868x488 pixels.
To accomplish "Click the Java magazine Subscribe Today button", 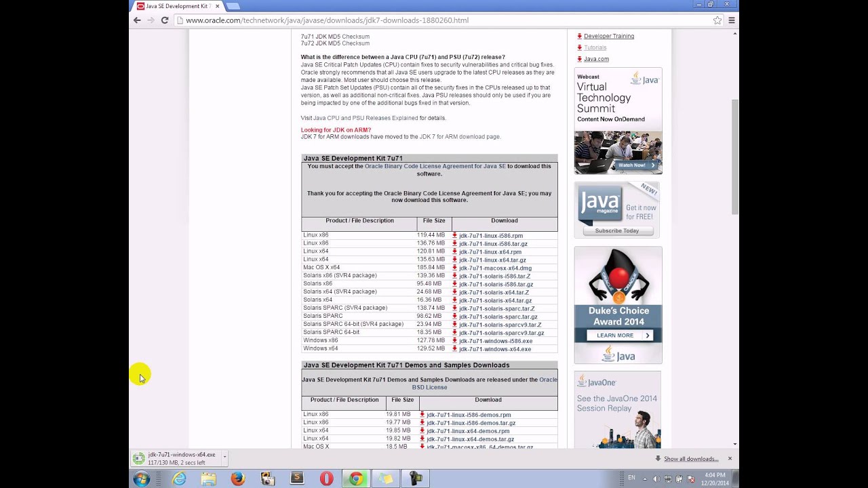I will [x=617, y=230].
